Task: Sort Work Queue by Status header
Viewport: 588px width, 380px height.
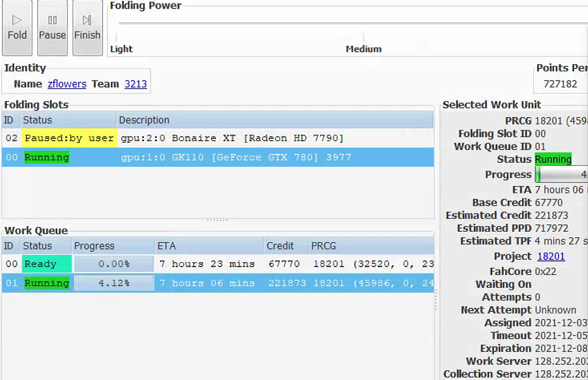Action: pyautogui.click(x=46, y=246)
